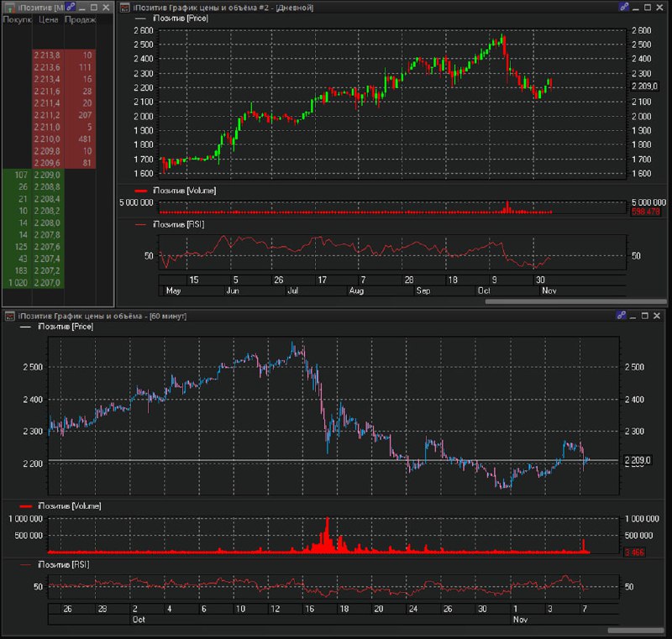This screenshot has width=672, height=639.
Task: Click the iПозитив [Price] legend in the 60-minute chart
Action: point(66,327)
